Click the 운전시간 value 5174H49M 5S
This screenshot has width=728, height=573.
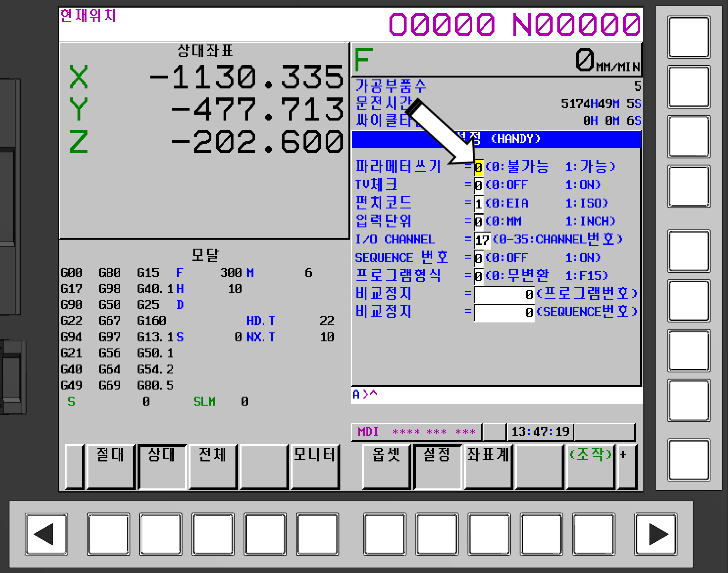(x=601, y=104)
